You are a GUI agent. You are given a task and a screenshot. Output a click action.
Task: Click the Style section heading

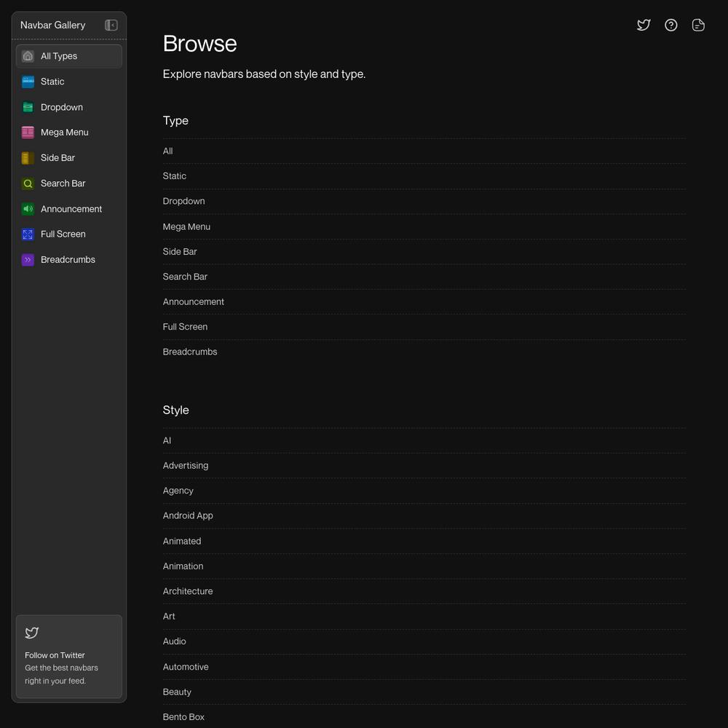[x=176, y=410]
